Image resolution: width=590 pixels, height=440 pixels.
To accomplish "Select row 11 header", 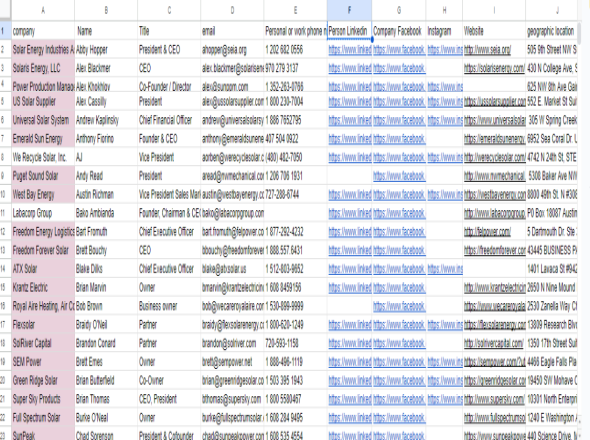I will [5, 213].
